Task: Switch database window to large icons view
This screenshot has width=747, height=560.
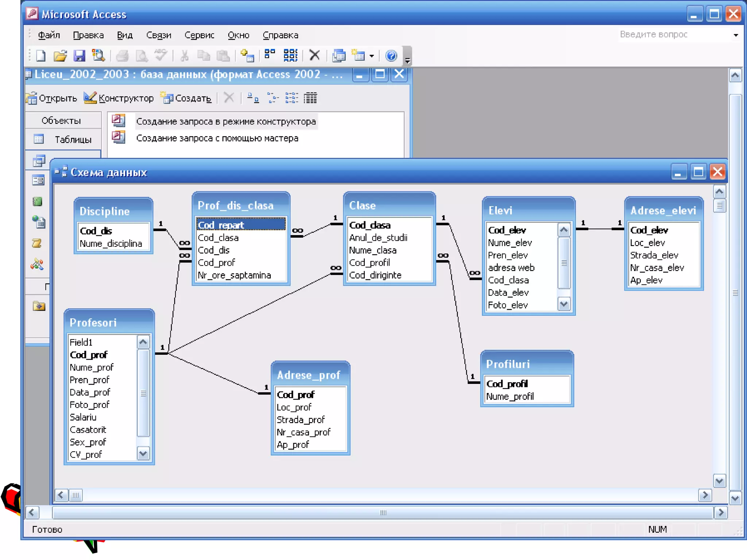Action: coord(253,98)
